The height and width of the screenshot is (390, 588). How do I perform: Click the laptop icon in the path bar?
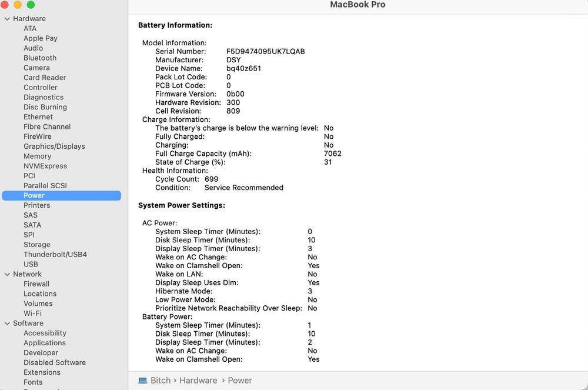tap(142, 381)
